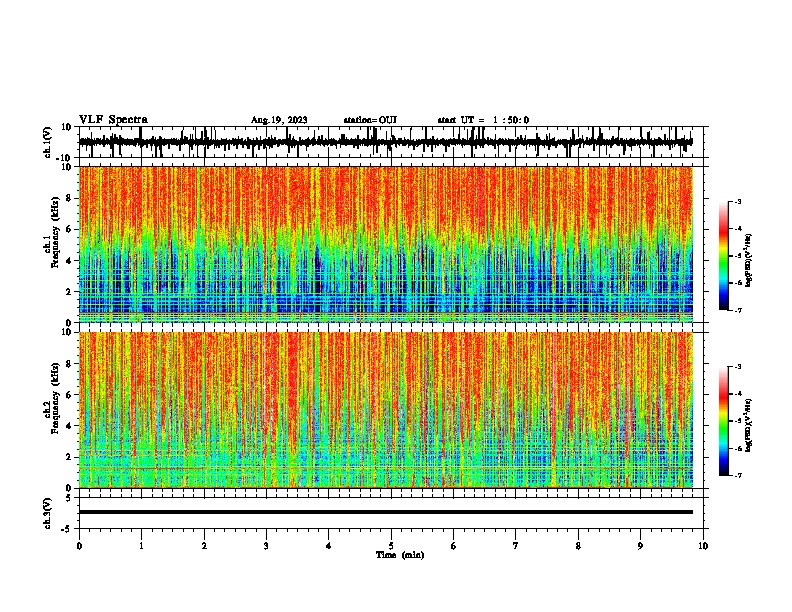
Task: Click the time axis tick label "6"
Action: [x=454, y=546]
